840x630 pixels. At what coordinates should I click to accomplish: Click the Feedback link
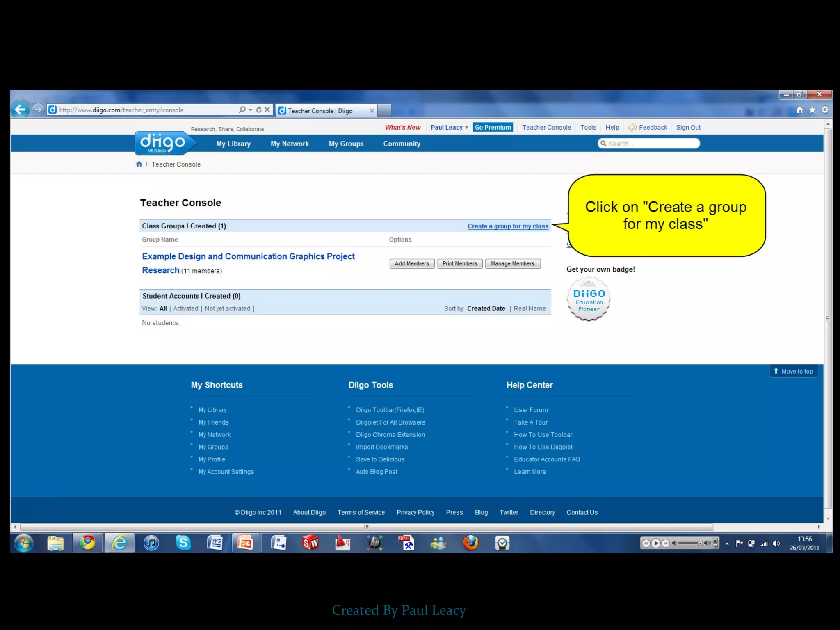[648, 127]
